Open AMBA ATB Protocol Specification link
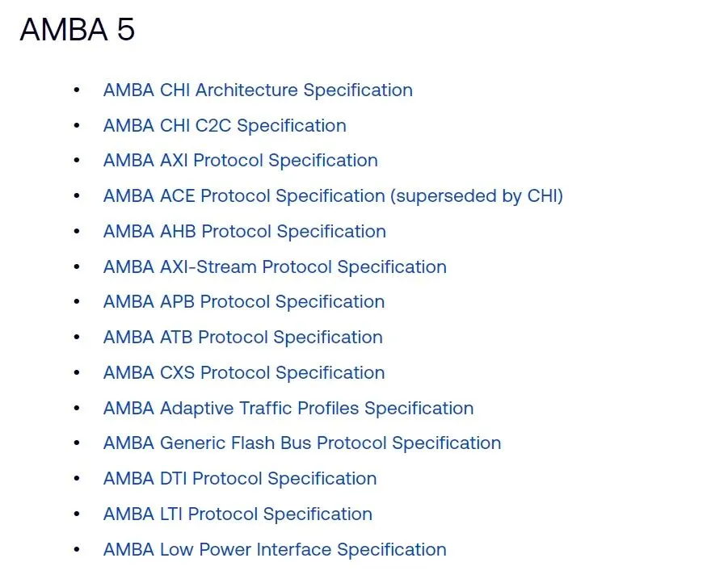Screen dimensions: 728x575 coord(243,338)
